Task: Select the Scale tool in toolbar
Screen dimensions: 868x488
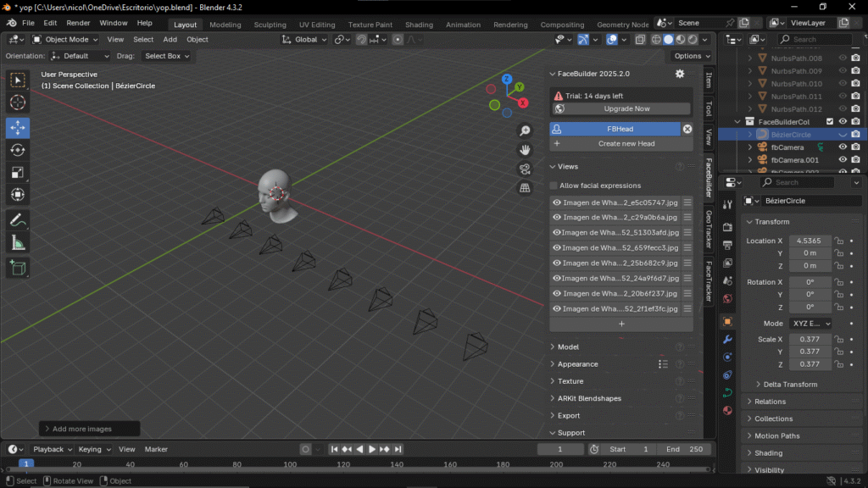Action: tap(18, 173)
